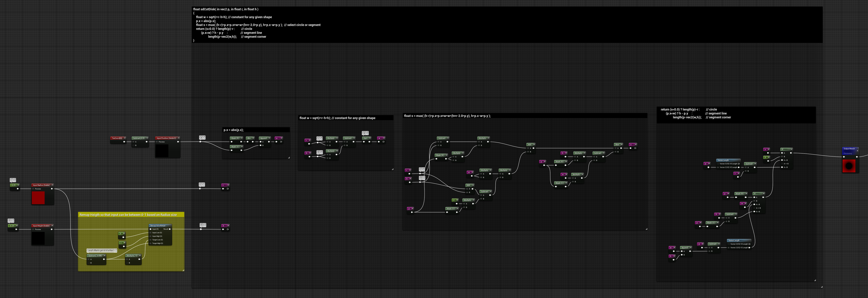The image size is (868, 298).
Task: Click the Input Position preview thumbnail
Action: (162, 151)
